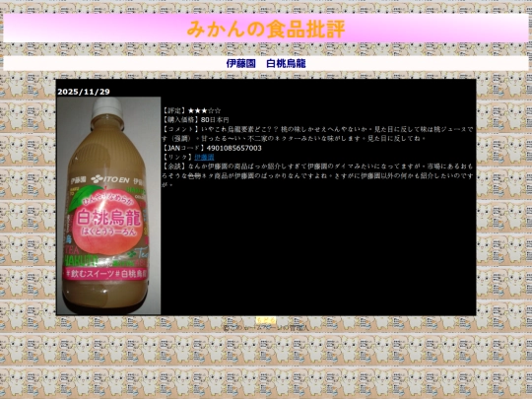
Task: Click the white peach oolong bottle photo
Action: pos(108,206)
